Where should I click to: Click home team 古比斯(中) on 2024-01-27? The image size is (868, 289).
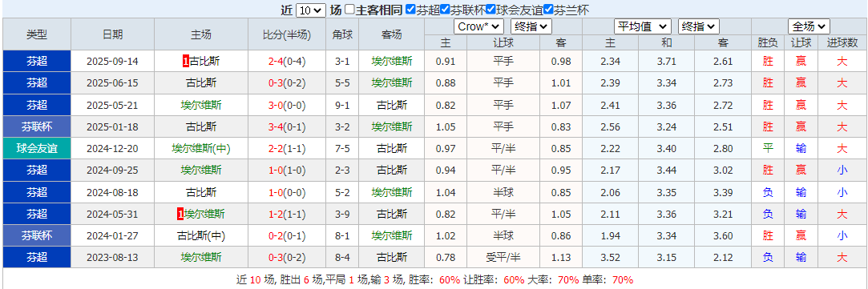[201, 235]
